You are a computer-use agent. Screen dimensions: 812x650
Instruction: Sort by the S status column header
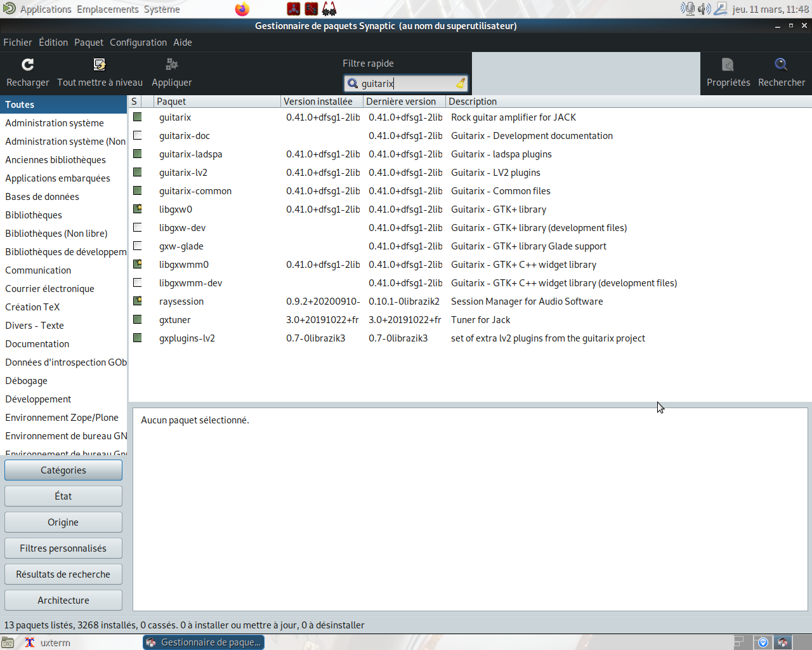coord(134,102)
